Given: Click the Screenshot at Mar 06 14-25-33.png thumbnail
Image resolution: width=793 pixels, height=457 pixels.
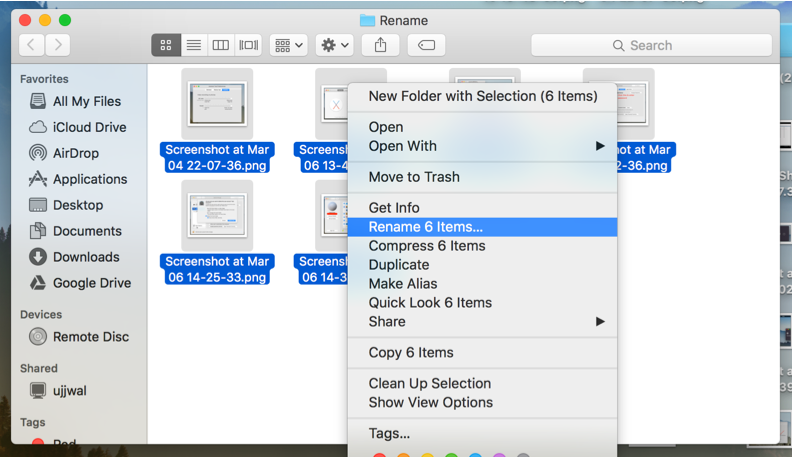Looking at the screenshot, I should click(217, 216).
